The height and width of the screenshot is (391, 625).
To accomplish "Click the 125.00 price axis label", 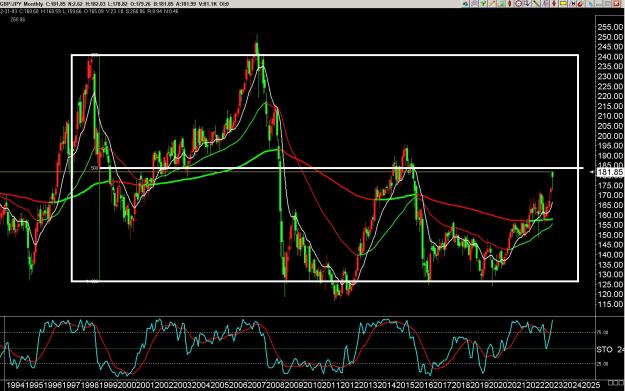I will [x=610, y=284].
